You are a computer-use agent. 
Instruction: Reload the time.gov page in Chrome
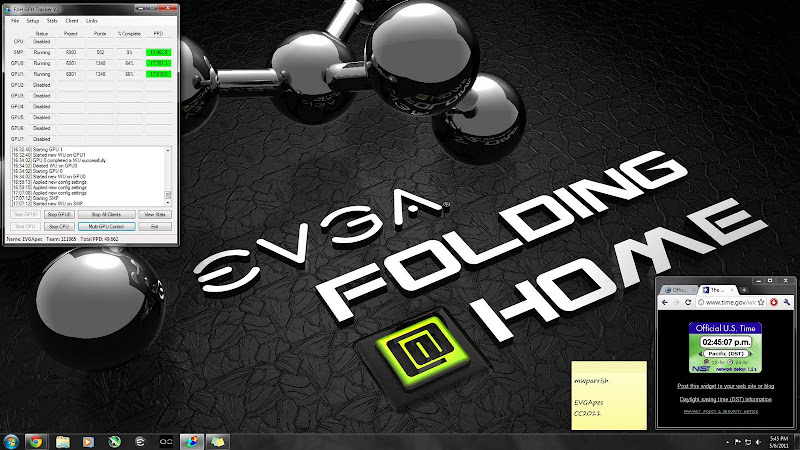tap(688, 303)
